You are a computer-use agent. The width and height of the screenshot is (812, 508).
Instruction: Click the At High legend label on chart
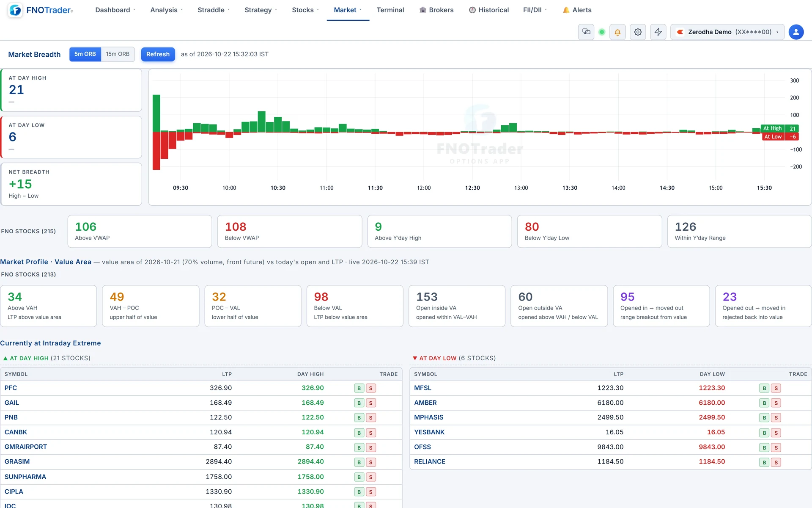[x=772, y=128]
